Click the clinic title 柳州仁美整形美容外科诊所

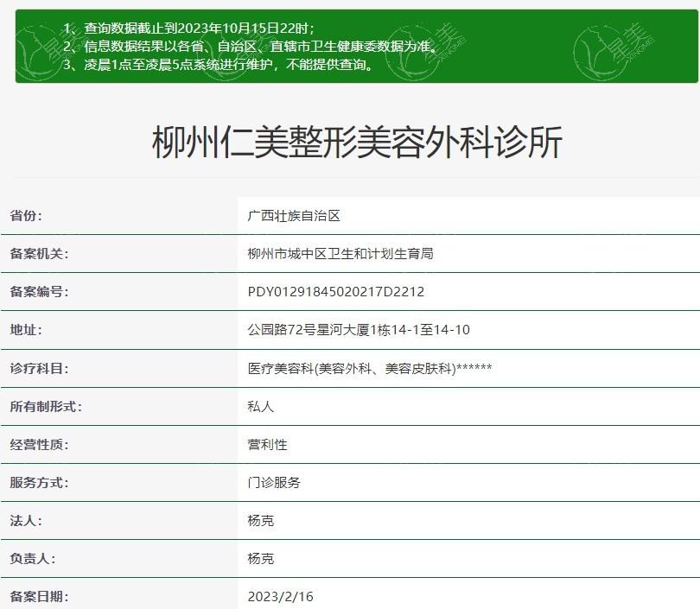tap(357, 143)
